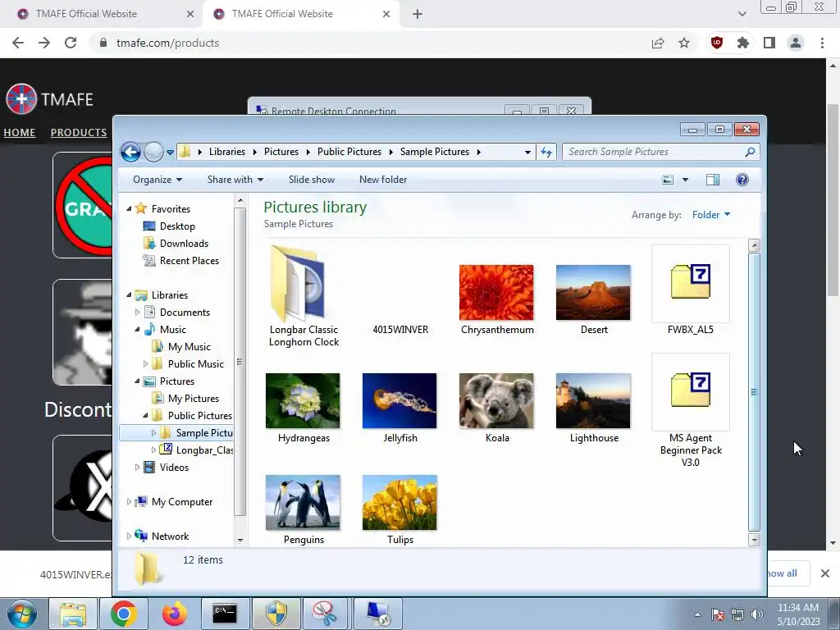Open a new Chrome tab

pyautogui.click(x=418, y=15)
